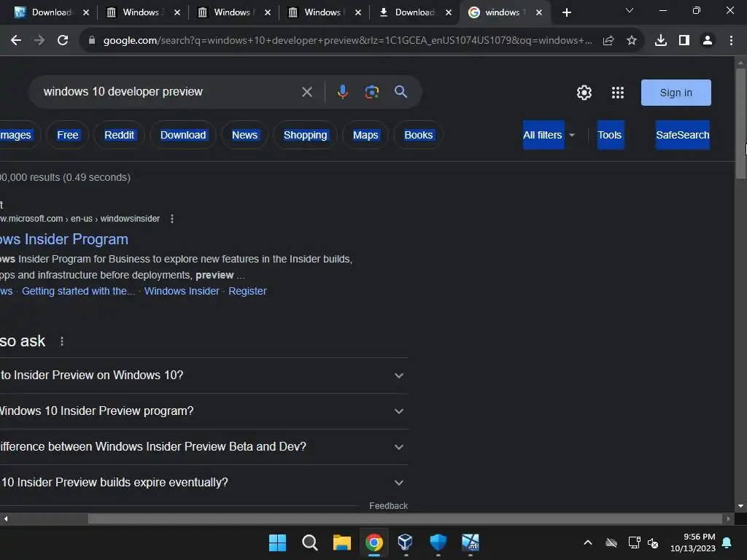
Task: Open the blue shield app on the taskbar
Action: coord(438,542)
